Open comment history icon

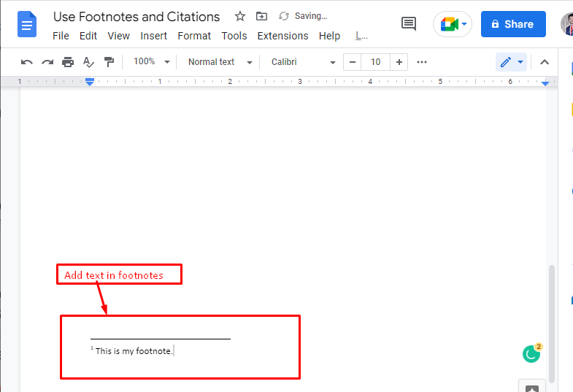click(409, 24)
